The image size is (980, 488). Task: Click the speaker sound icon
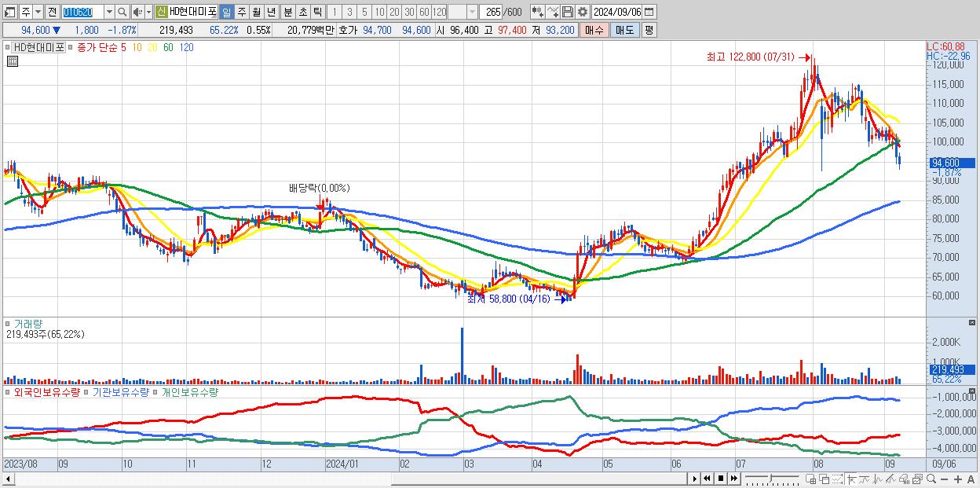coord(137,12)
